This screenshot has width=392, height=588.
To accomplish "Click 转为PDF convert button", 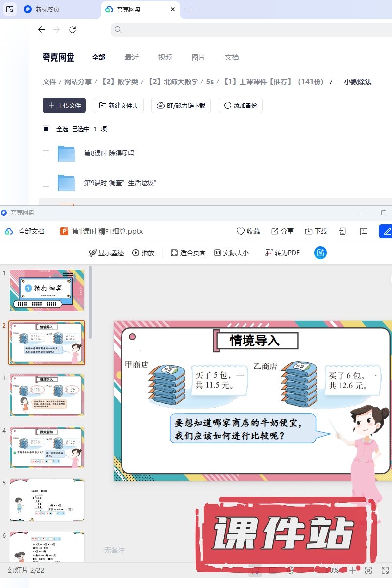I will tap(282, 253).
